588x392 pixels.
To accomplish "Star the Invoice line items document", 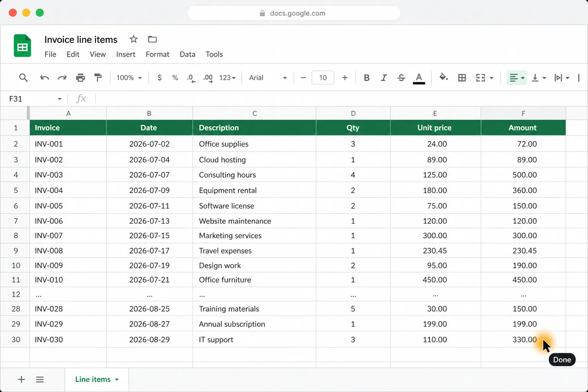I will click(x=134, y=39).
